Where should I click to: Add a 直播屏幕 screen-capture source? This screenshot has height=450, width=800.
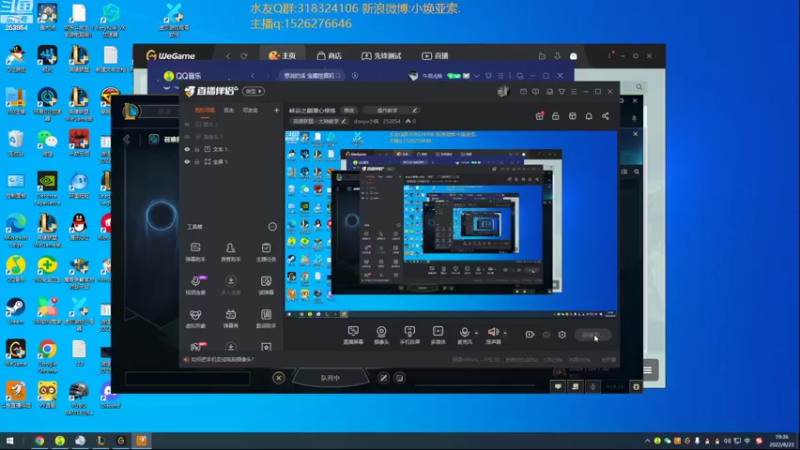point(353,335)
